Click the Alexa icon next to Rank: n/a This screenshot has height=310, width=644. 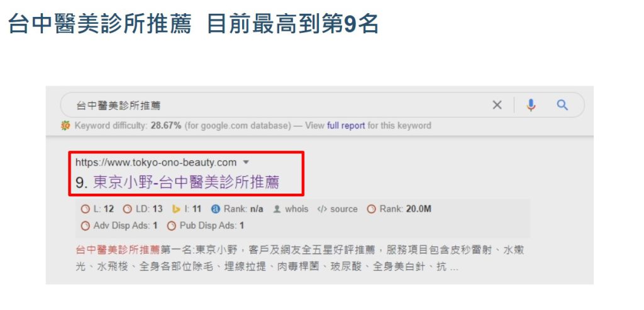coord(216,209)
